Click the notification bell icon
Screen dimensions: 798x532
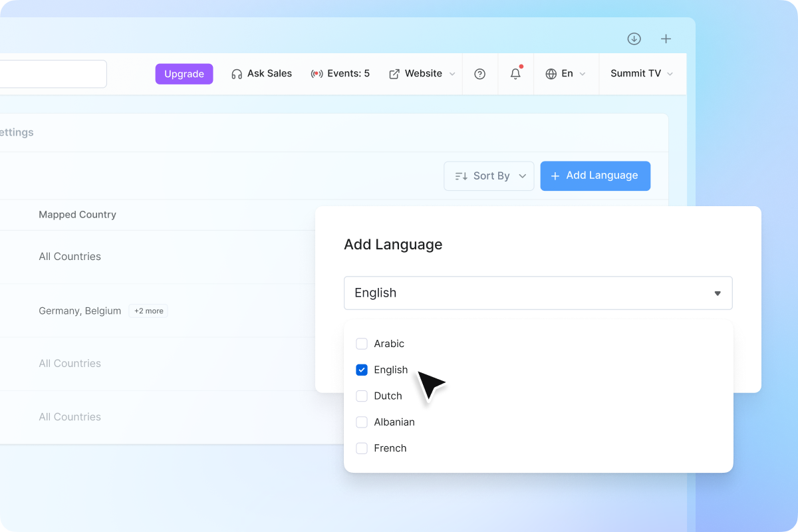(x=515, y=74)
